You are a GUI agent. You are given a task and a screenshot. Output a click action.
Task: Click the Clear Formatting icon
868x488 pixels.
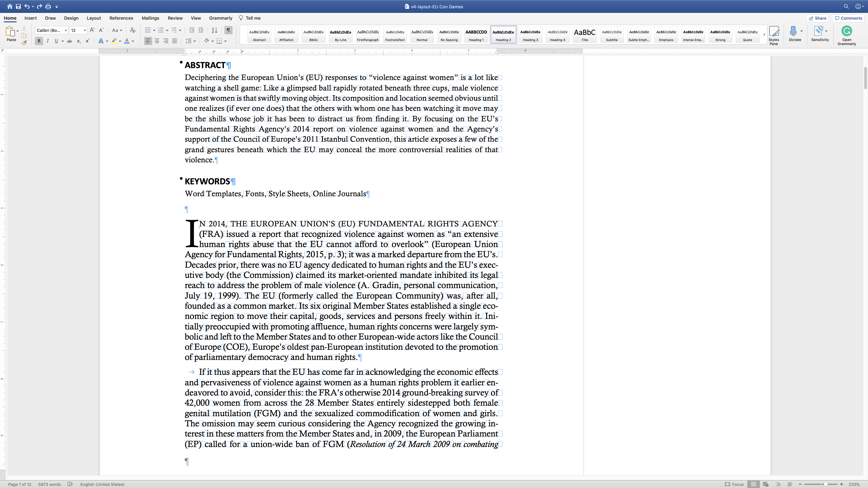[x=133, y=30]
